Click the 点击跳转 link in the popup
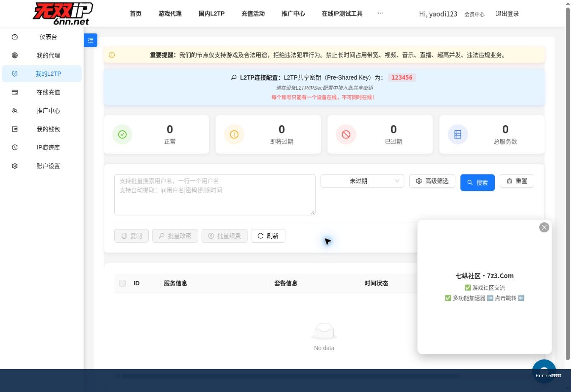The width and height of the screenshot is (571, 392). [x=505, y=298]
